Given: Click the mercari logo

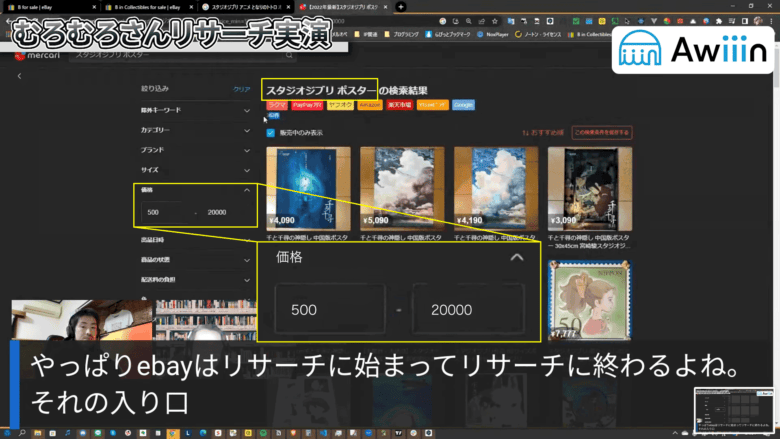Looking at the screenshot, I should (38, 55).
